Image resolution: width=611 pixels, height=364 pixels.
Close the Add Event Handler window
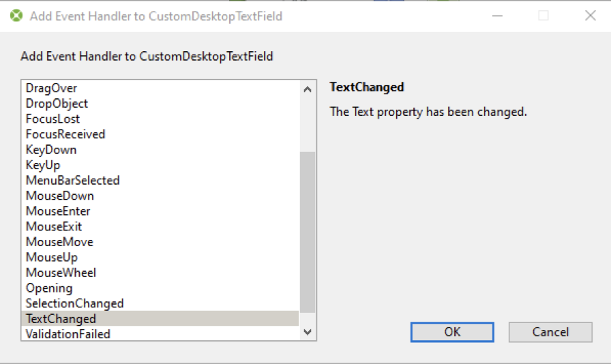(x=591, y=16)
